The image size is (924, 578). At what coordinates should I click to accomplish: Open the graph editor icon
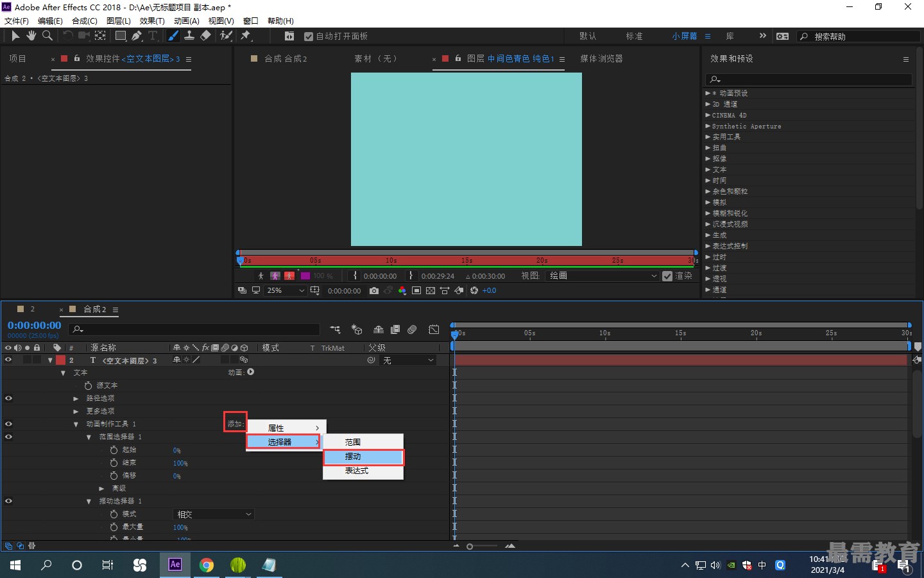(x=434, y=329)
